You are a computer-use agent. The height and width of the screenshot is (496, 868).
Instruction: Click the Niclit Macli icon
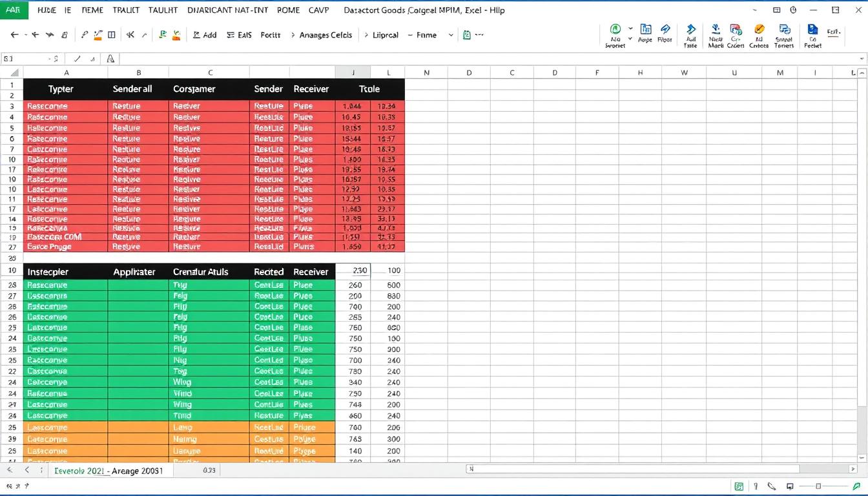(x=716, y=29)
